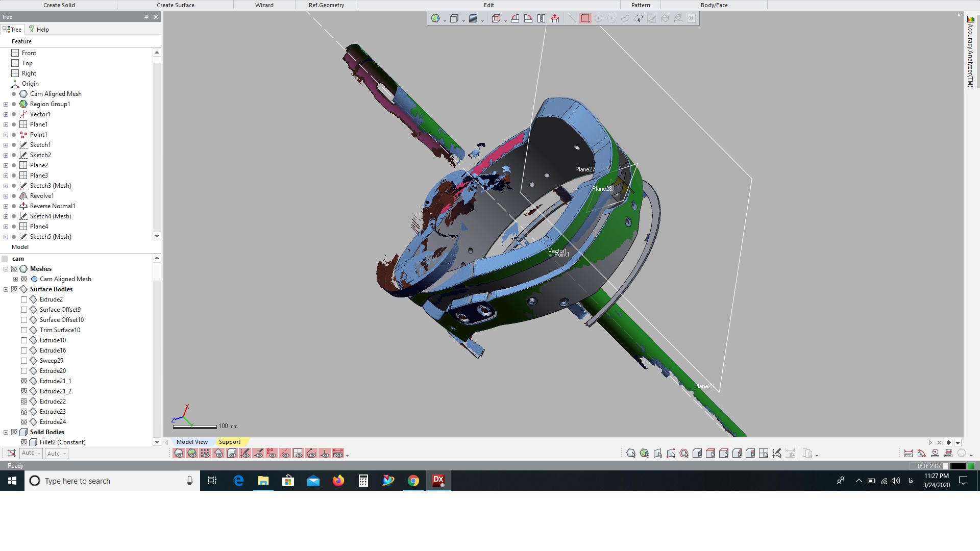The height and width of the screenshot is (551, 980).
Task: Collapse the Solid Bodies group
Action: coord(6,432)
